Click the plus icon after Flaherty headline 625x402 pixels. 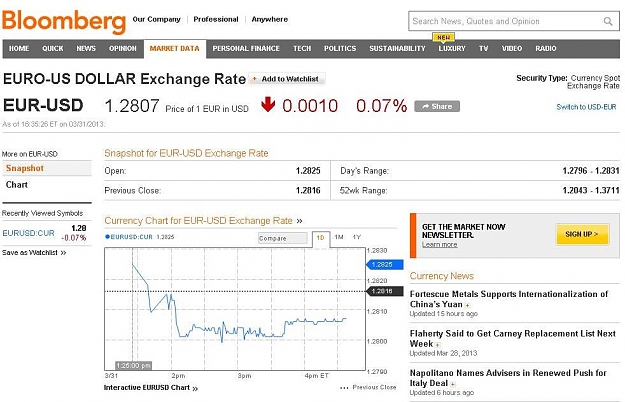[x=438, y=345]
